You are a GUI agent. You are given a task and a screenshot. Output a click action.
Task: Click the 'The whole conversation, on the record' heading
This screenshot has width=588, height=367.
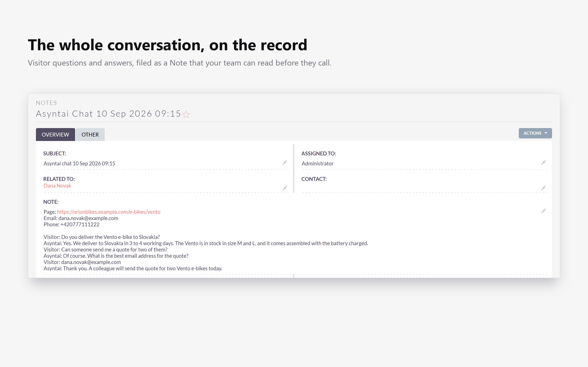[167, 45]
